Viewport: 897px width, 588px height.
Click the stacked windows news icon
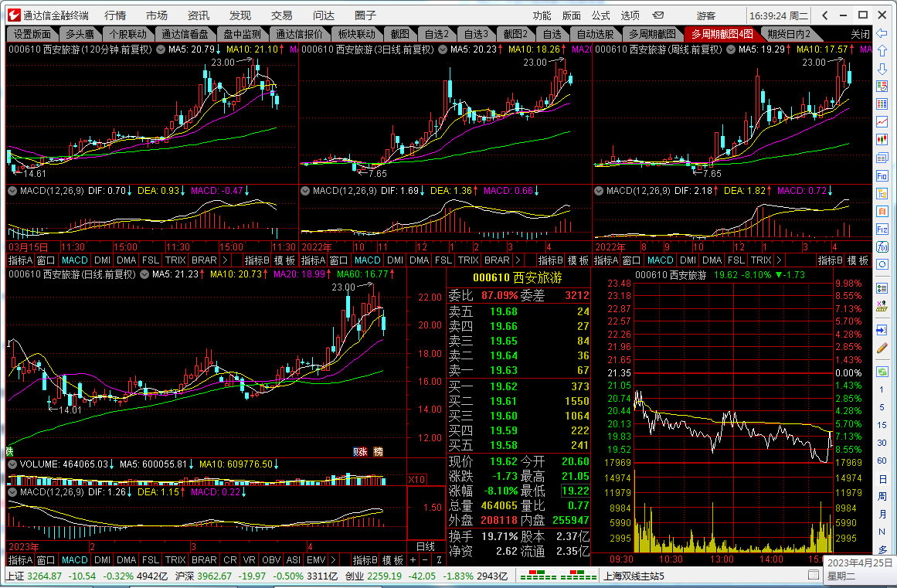[882, 158]
